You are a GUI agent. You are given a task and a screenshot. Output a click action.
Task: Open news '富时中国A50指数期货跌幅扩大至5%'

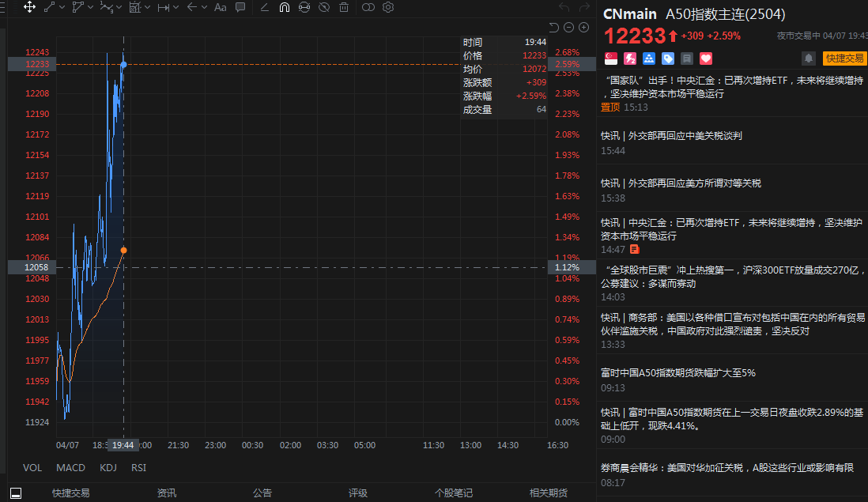coord(679,372)
